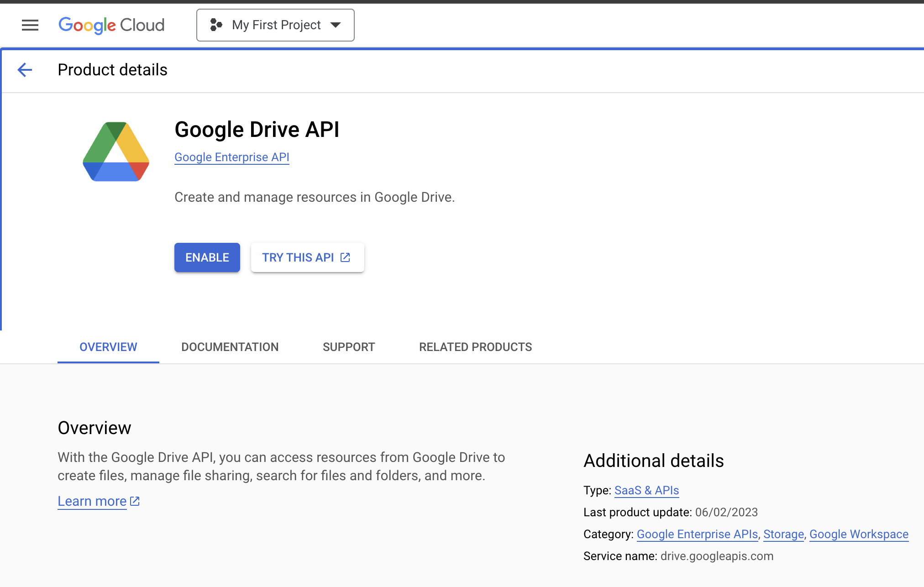Open the SUPPORT tab

pyautogui.click(x=349, y=347)
